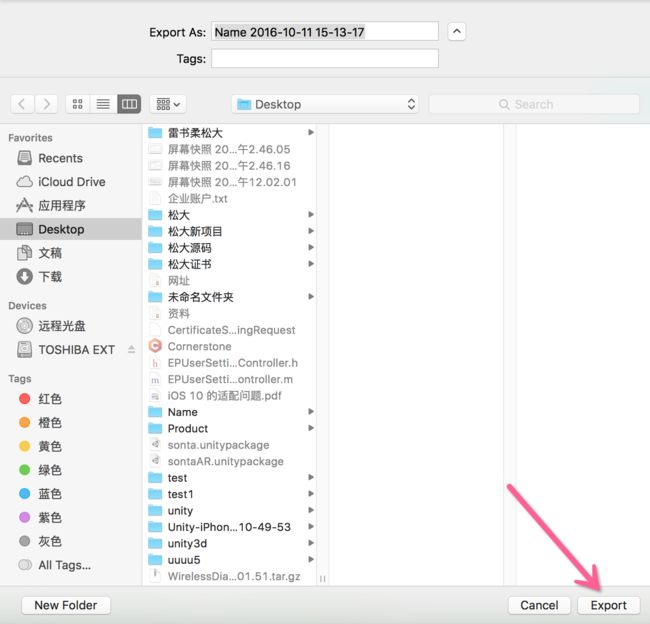650x624 pixels.
Task: Open the Unity-iPhon...10-49-53 folder
Action: pyautogui.click(x=231, y=527)
